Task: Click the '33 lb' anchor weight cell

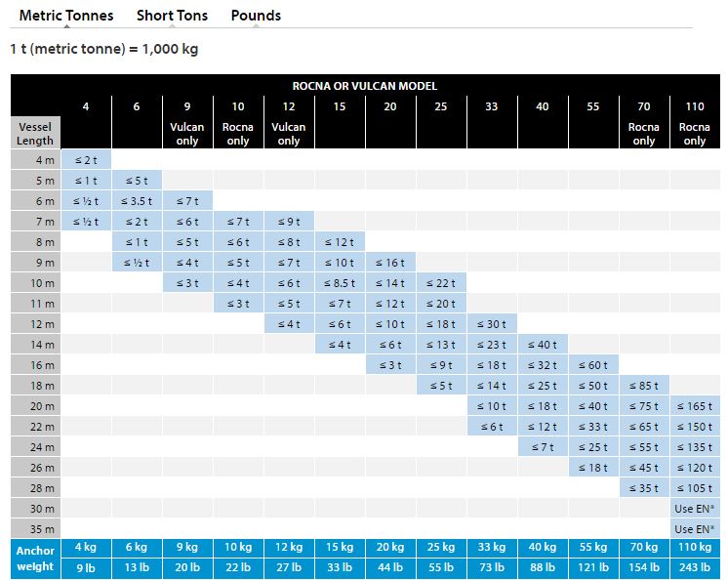Action: pos(340,567)
